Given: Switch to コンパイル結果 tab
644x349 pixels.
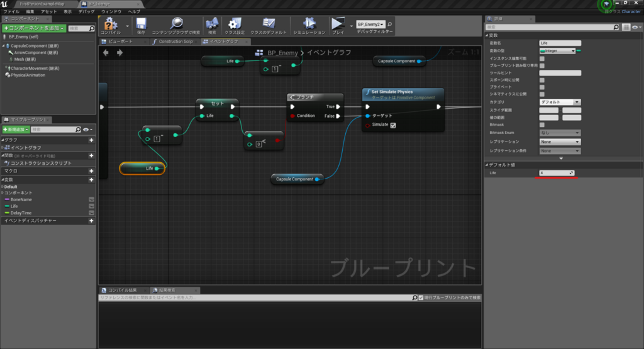Looking at the screenshot, I should (123, 290).
